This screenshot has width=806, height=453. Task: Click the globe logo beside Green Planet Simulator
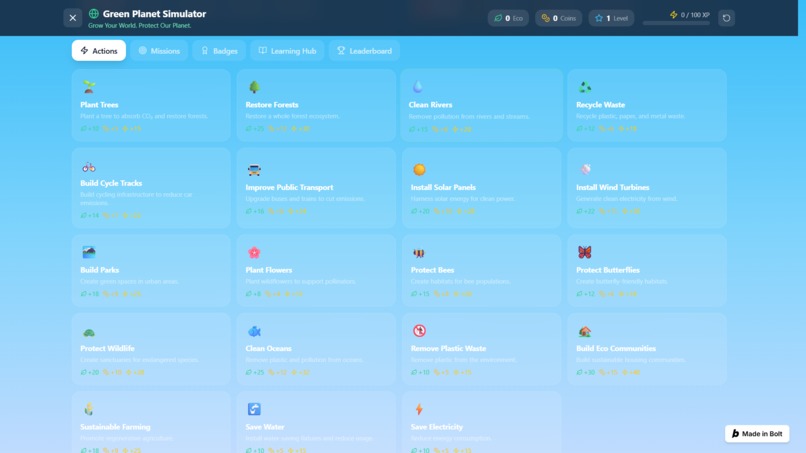(x=94, y=14)
